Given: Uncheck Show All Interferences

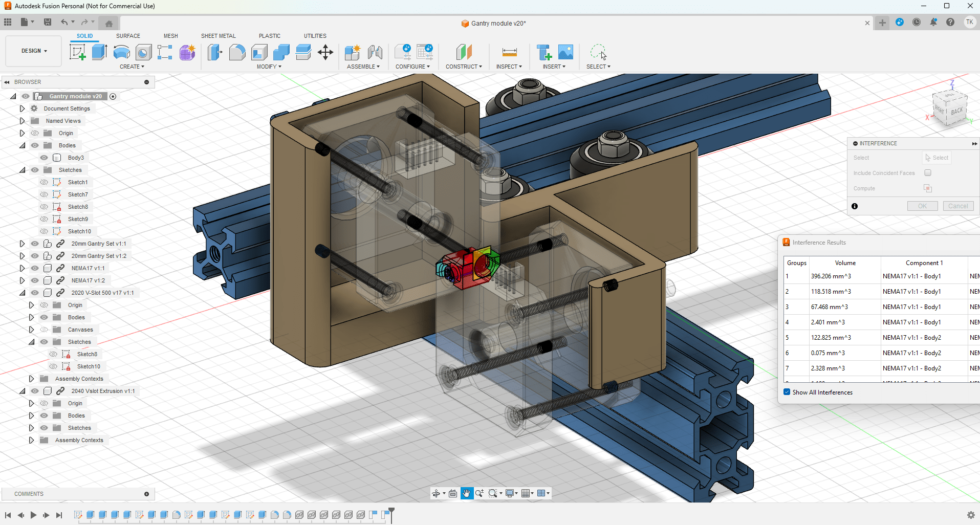Looking at the screenshot, I should coord(787,392).
